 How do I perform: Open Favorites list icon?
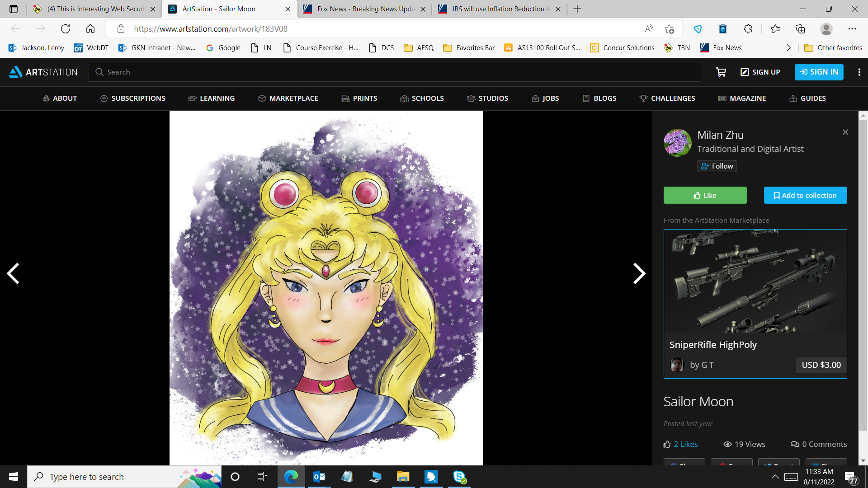[x=775, y=29]
